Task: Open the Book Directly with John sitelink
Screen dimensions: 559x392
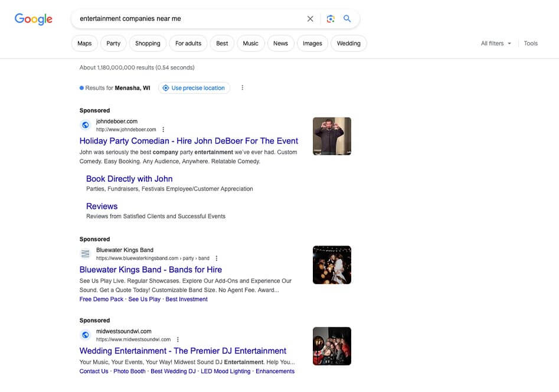Action: coord(129,179)
